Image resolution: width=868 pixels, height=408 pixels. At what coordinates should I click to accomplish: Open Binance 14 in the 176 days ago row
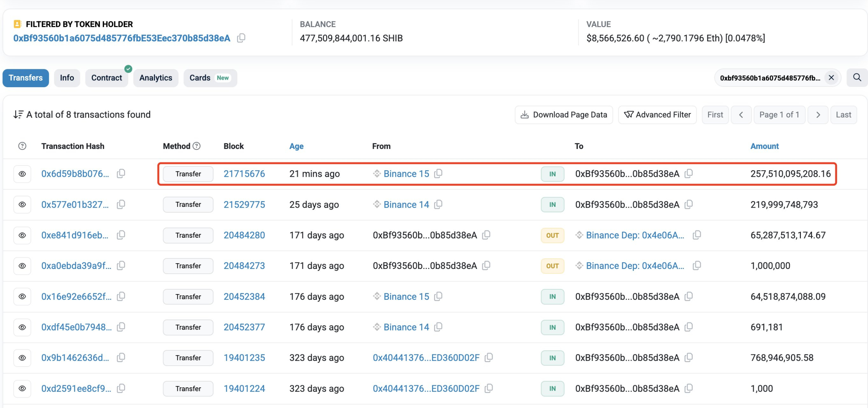[x=406, y=327]
